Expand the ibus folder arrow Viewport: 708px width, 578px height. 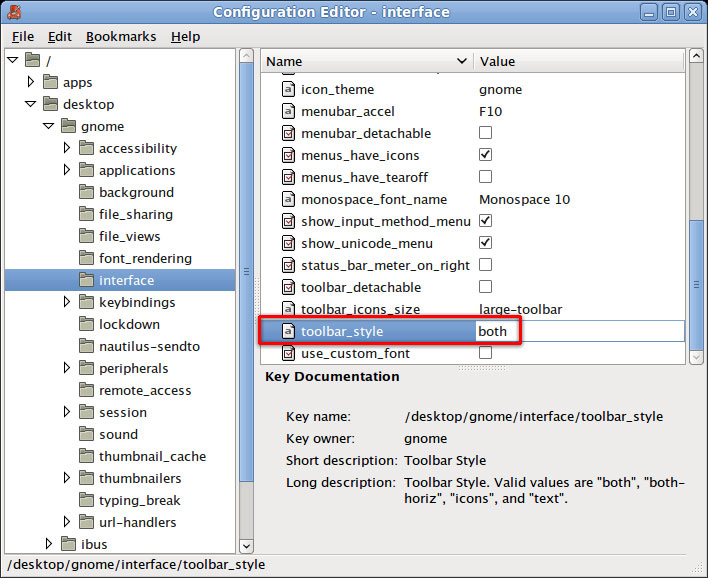[x=49, y=544]
